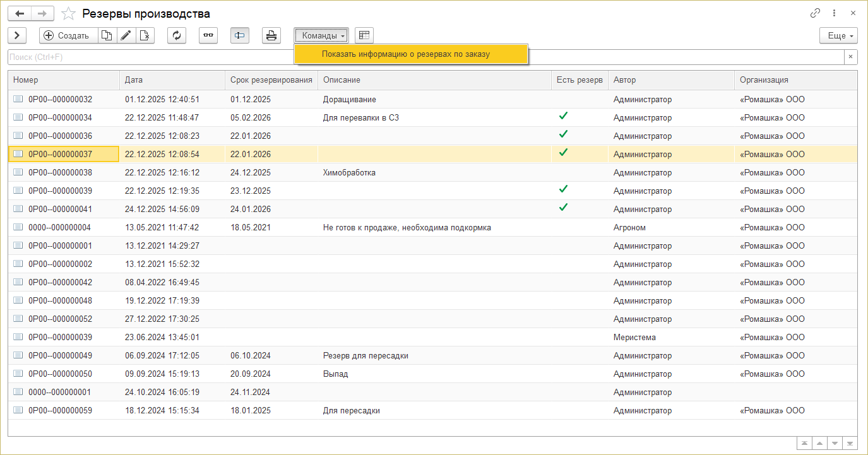Click the pencil edit icon in toolbar

pyautogui.click(x=126, y=35)
